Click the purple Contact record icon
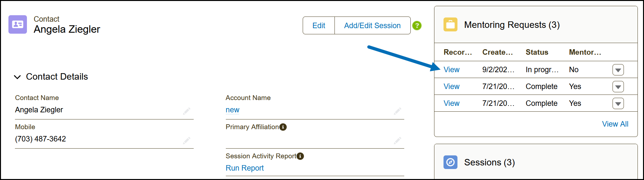644x180 pixels. [18, 25]
